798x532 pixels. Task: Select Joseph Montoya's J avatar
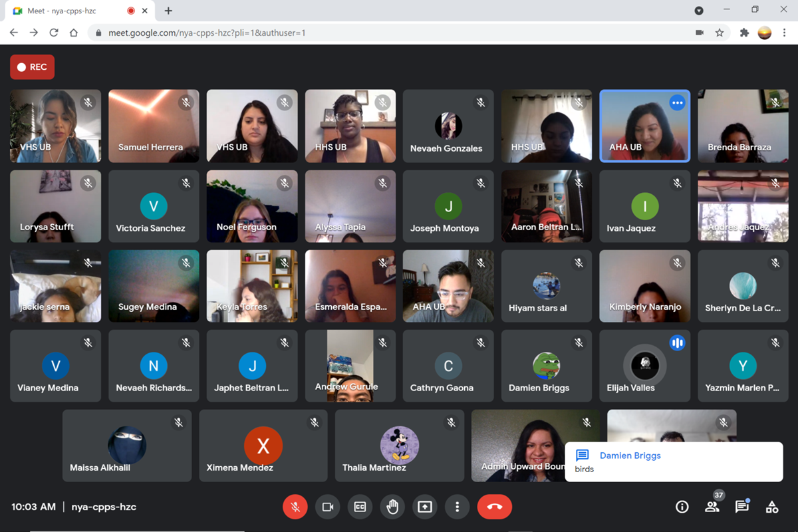[x=448, y=206]
